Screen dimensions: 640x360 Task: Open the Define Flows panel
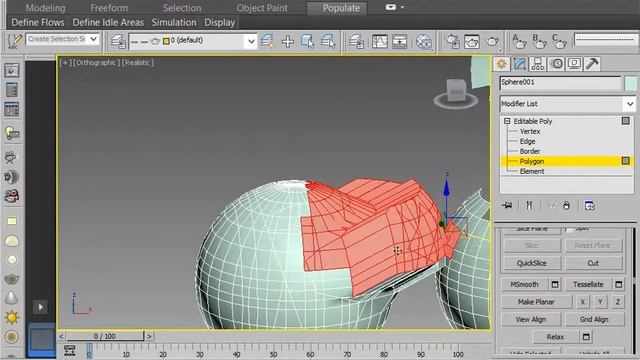pos(38,22)
